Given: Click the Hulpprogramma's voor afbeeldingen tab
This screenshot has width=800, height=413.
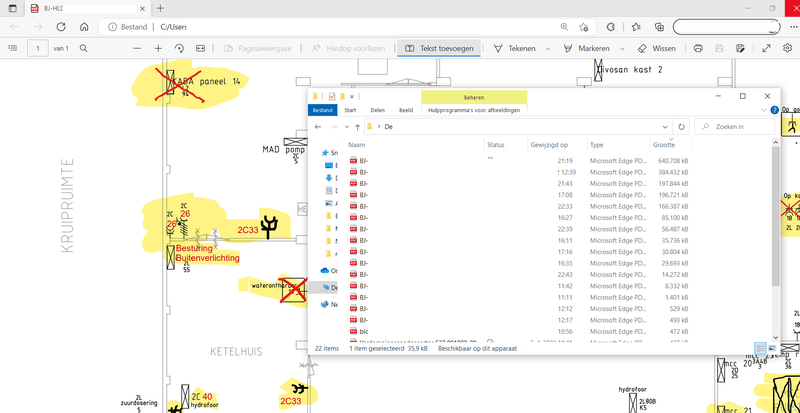Looking at the screenshot, I should (x=474, y=110).
